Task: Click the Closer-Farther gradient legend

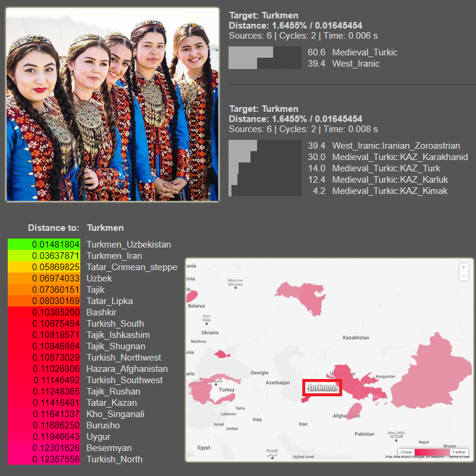Action: point(433,452)
